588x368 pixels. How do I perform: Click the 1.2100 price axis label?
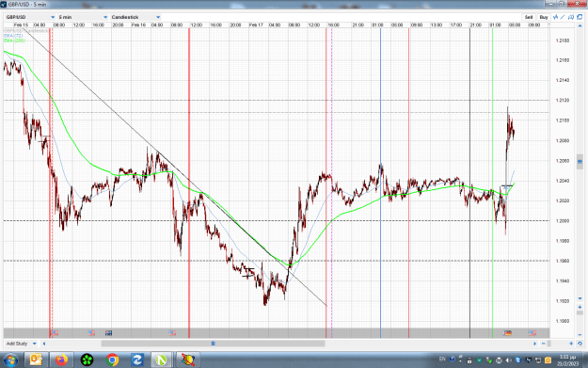coord(562,120)
